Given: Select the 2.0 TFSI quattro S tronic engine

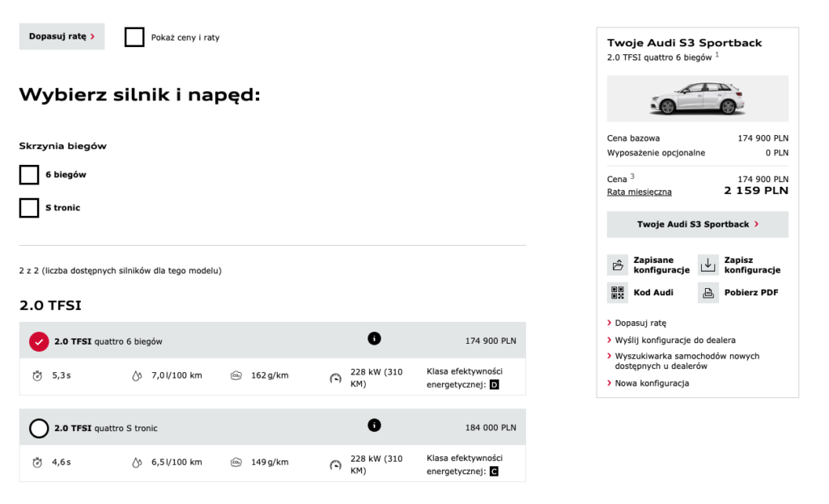Looking at the screenshot, I should pyautogui.click(x=39, y=429).
